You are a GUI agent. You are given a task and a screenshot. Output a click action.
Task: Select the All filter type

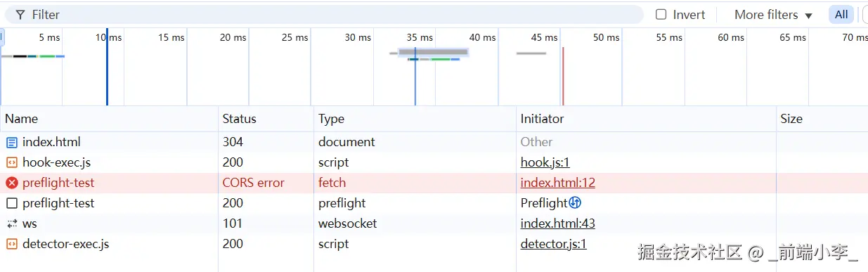pyautogui.click(x=841, y=15)
